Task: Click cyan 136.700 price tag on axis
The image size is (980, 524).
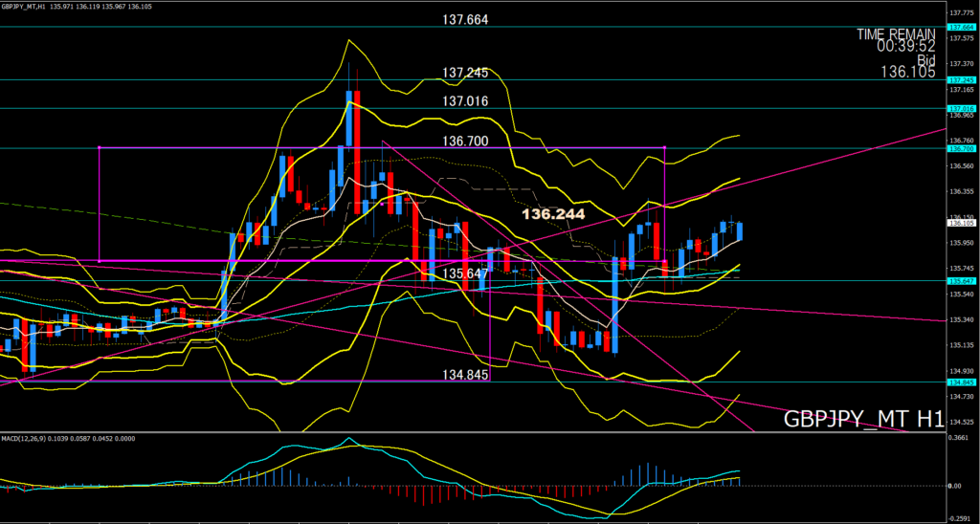Action: (960, 148)
